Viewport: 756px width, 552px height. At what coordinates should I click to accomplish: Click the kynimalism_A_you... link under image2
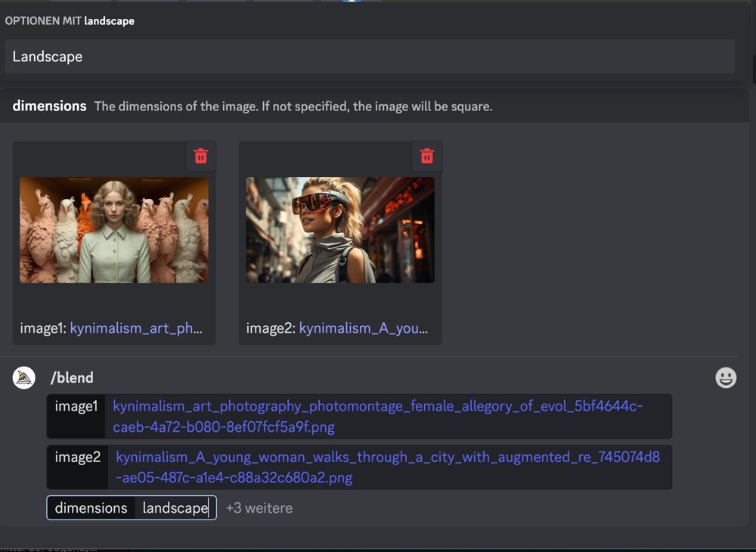[x=364, y=329]
